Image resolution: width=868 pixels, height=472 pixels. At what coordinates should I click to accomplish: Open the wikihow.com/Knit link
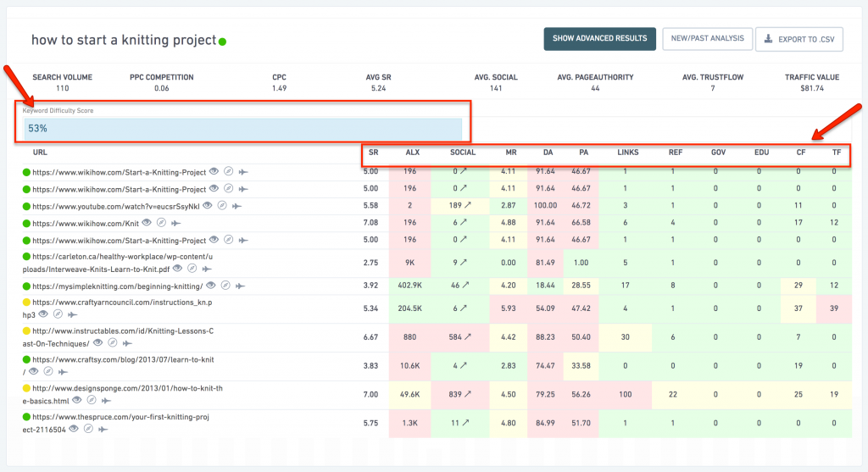pos(86,224)
